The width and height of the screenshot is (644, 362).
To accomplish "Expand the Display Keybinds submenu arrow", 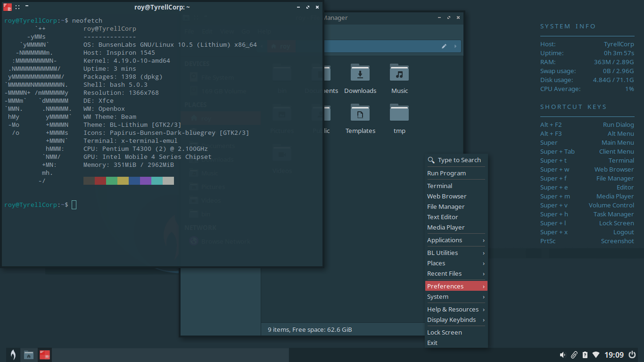I will click(x=484, y=320).
